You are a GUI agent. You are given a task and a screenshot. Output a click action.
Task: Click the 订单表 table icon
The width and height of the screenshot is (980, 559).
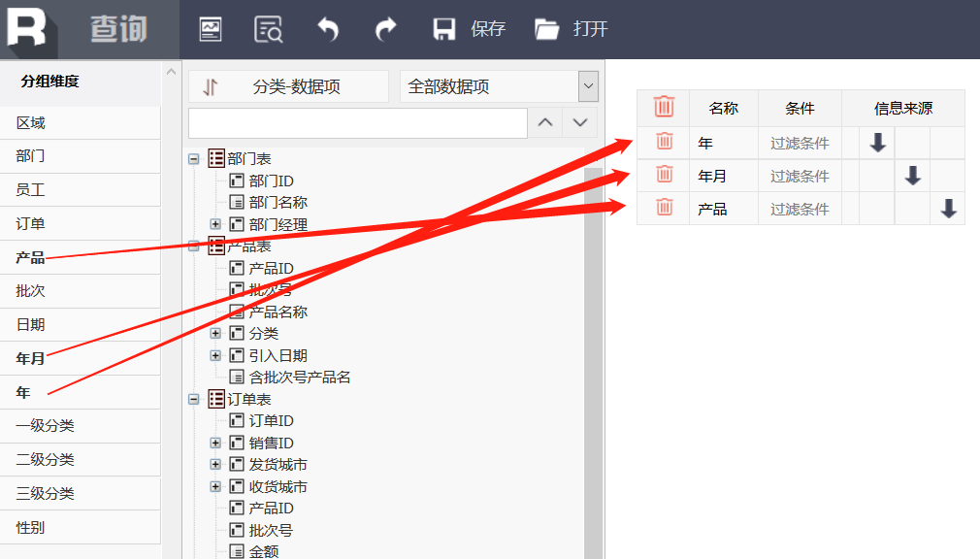point(216,399)
